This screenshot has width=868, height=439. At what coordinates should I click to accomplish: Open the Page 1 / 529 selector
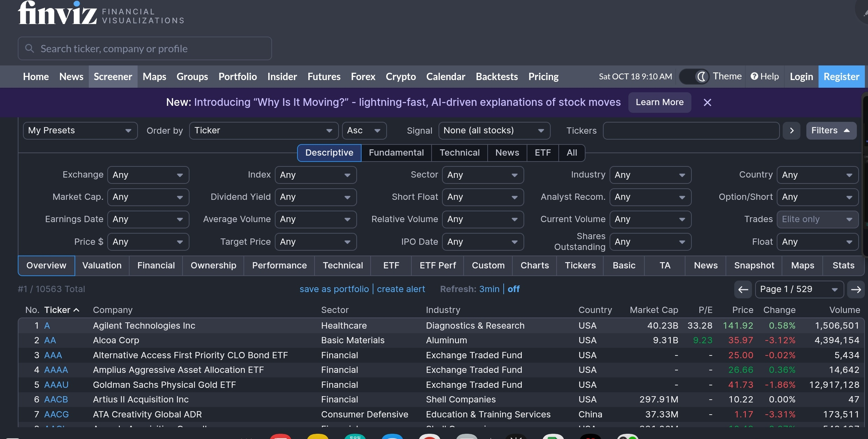click(x=799, y=289)
